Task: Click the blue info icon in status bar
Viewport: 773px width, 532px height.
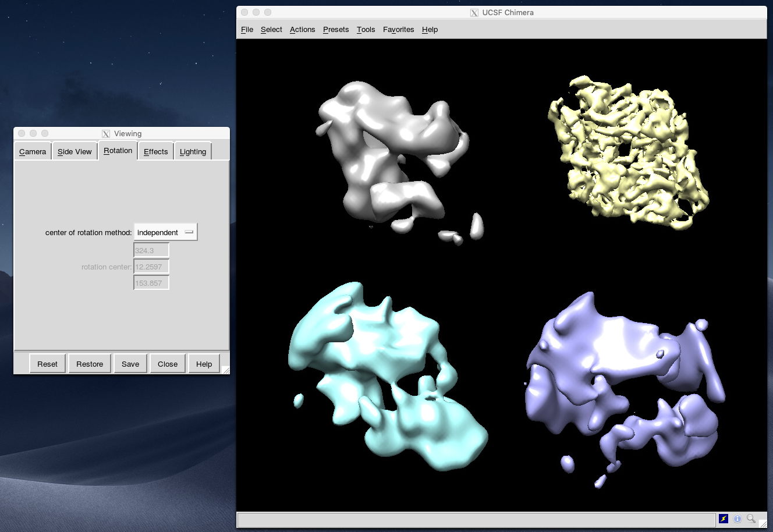Action: (x=737, y=519)
